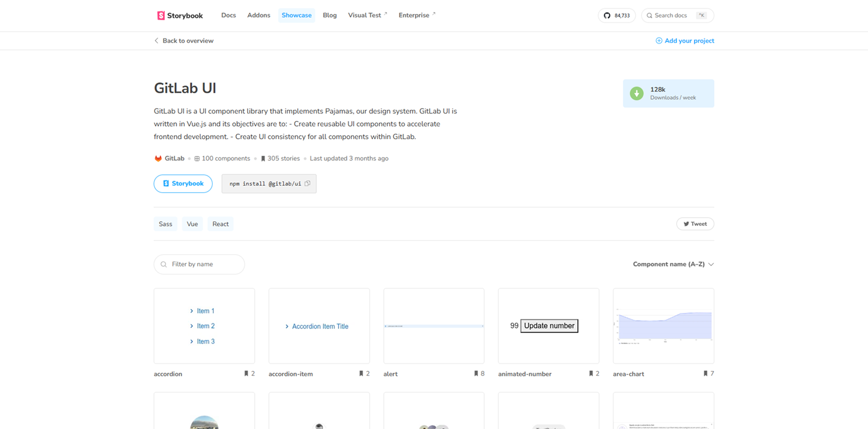The height and width of the screenshot is (429, 868).
Task: Click the Twitter bird icon in Tweet button
Action: [686, 224]
